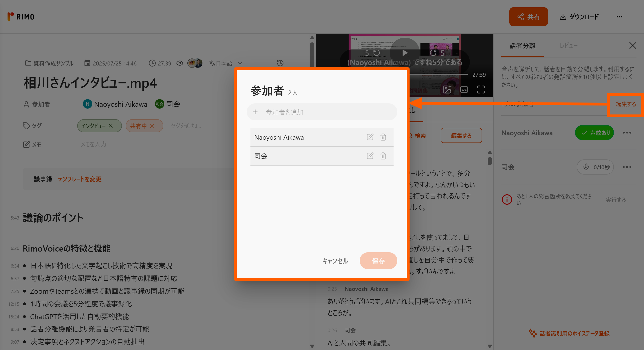The width and height of the screenshot is (644, 350).
Task: Open more options for 司会 speaker
Action: 627,167
